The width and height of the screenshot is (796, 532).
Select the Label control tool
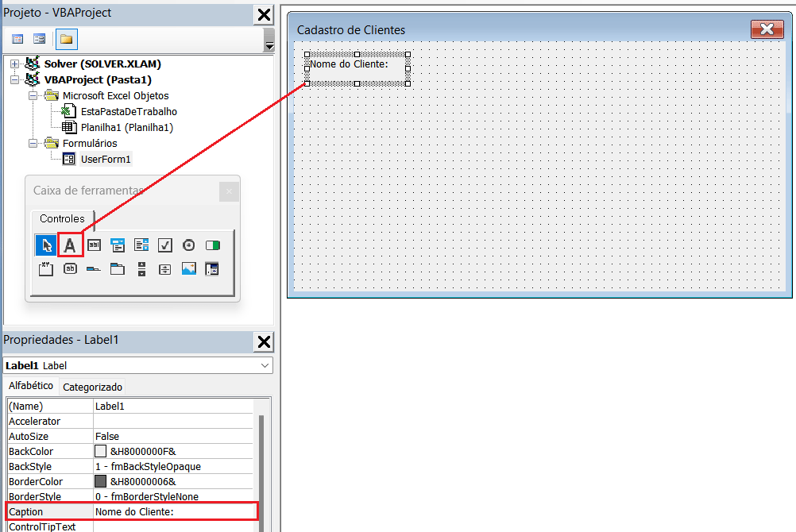coord(70,245)
